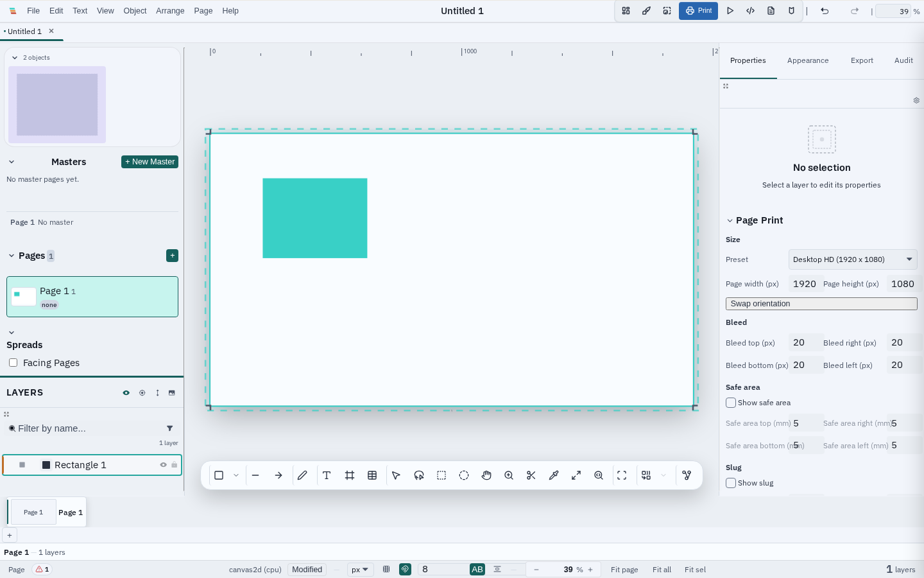This screenshot has width=924, height=578.
Task: Select the Frame tool
Action: pos(350,475)
